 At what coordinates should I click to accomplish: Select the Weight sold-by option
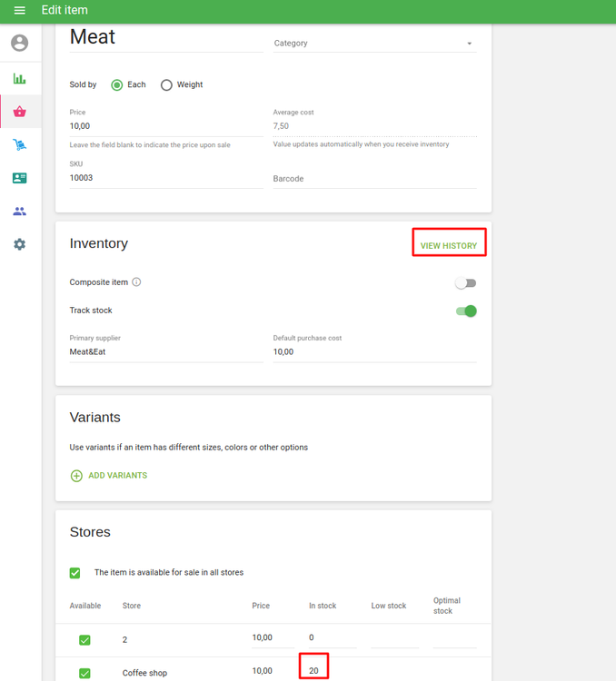[x=166, y=85]
